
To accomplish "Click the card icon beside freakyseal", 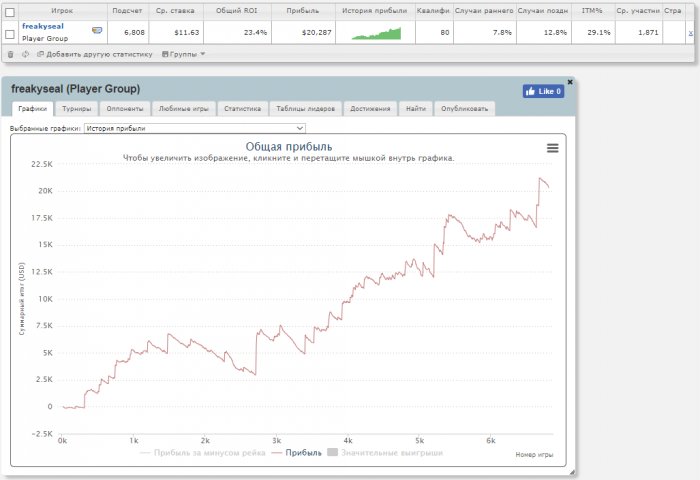I will (x=97, y=30).
